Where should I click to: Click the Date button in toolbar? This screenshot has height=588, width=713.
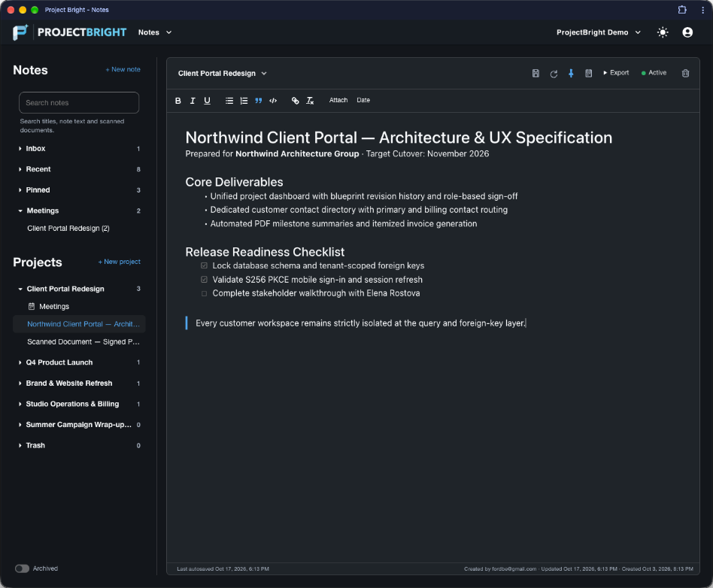(363, 100)
